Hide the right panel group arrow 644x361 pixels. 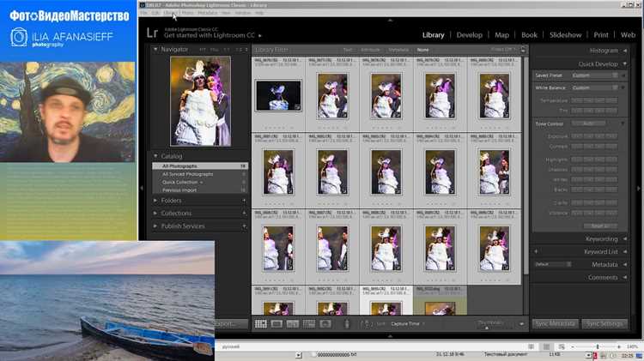[x=639, y=189]
